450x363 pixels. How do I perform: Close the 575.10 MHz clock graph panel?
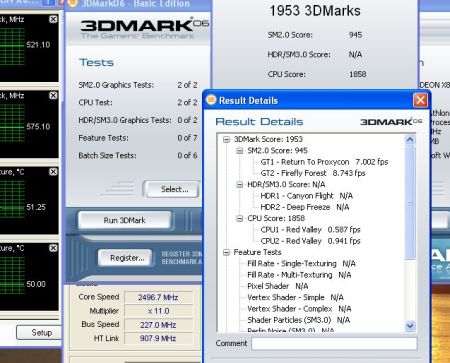coord(53,96)
